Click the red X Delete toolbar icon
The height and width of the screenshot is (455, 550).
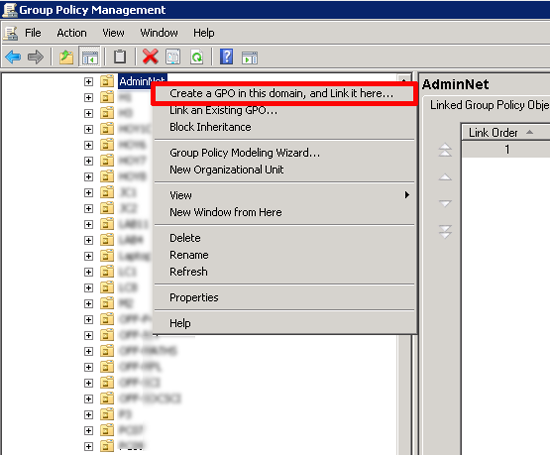150,56
